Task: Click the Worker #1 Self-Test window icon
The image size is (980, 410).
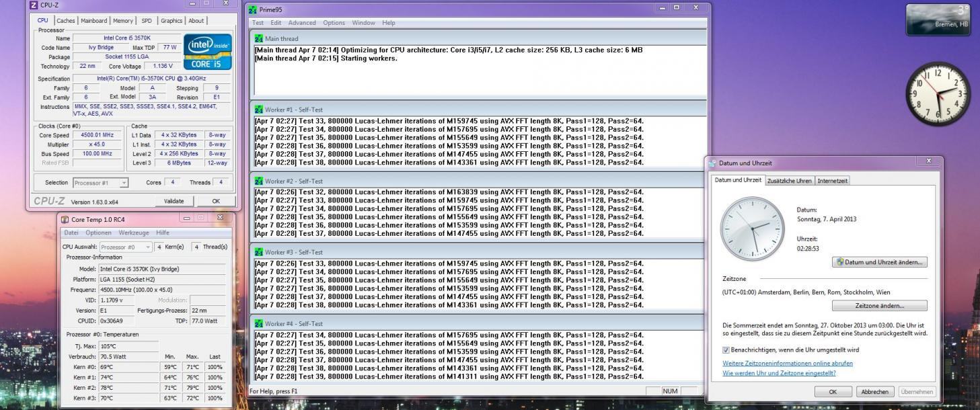Action: coord(259,110)
